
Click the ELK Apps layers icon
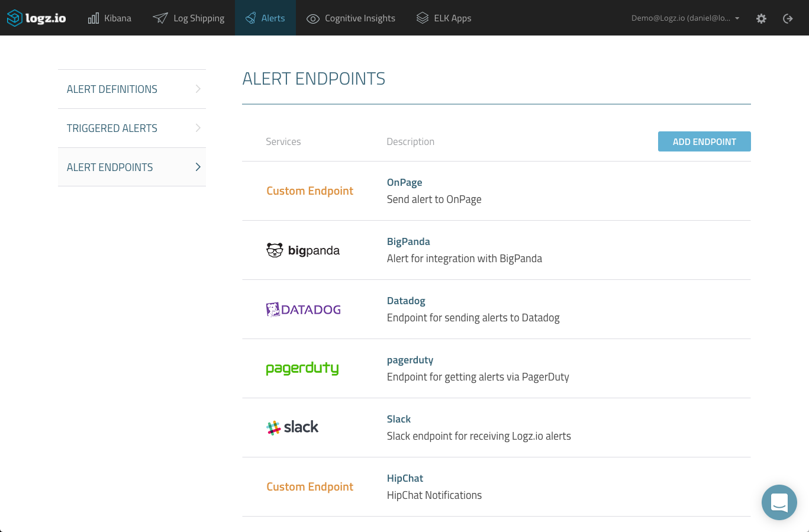tap(422, 18)
